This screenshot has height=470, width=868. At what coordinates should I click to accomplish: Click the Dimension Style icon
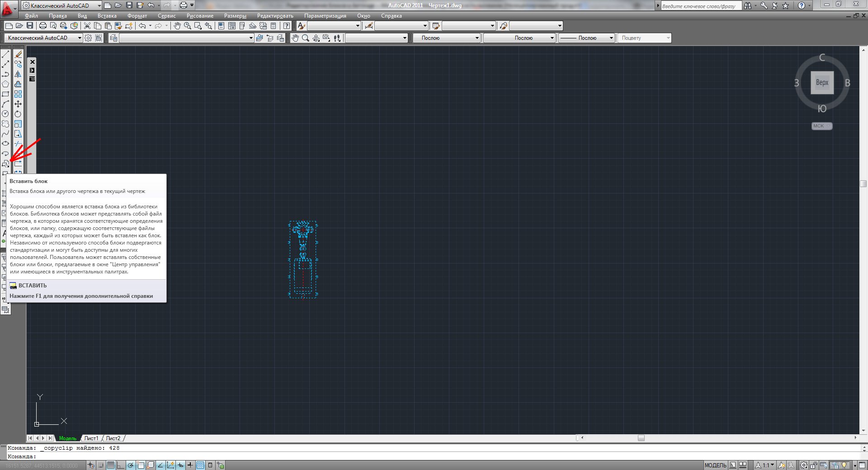pyautogui.click(x=369, y=26)
